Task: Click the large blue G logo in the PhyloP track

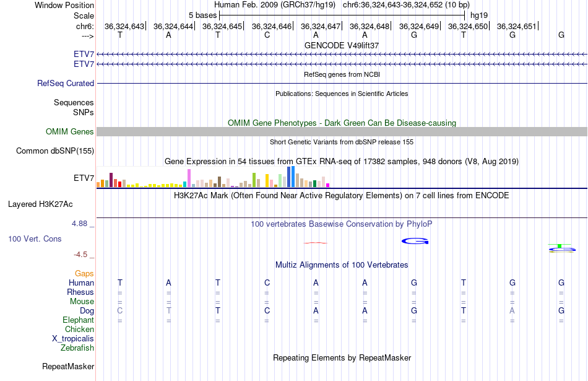Action: click(415, 241)
